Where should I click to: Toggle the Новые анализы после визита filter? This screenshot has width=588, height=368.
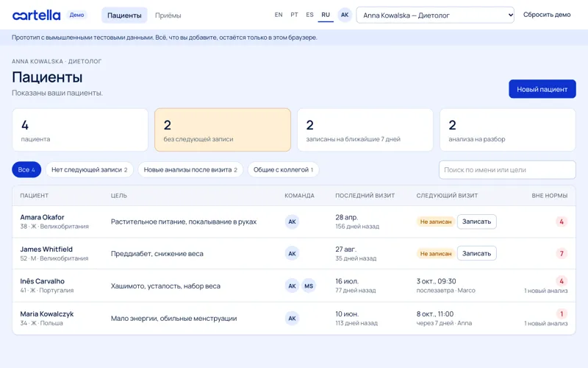(190, 170)
